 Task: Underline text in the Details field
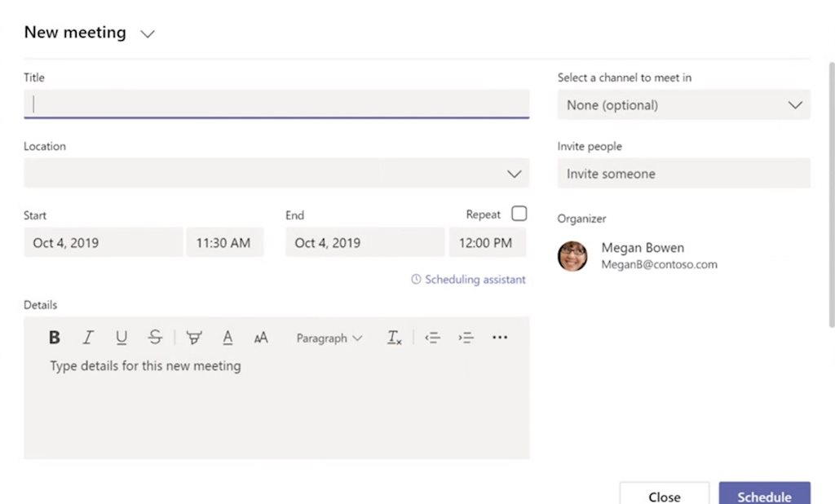(x=121, y=337)
